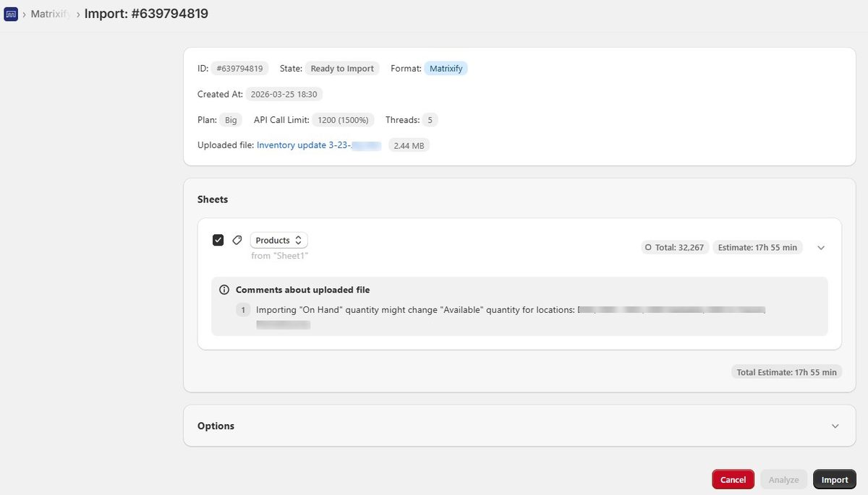Click the API call limit 1200 (1500%)

[343, 120]
